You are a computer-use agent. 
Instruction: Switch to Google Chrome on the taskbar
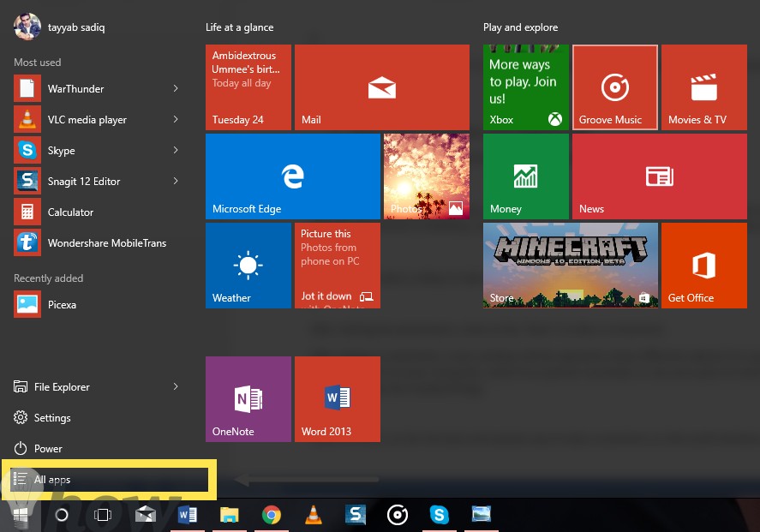point(272,515)
